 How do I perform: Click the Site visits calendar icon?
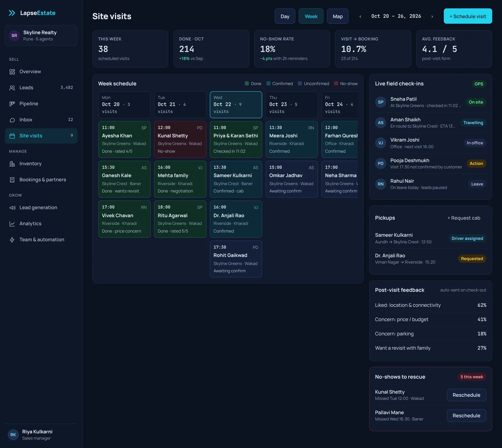pos(12,136)
